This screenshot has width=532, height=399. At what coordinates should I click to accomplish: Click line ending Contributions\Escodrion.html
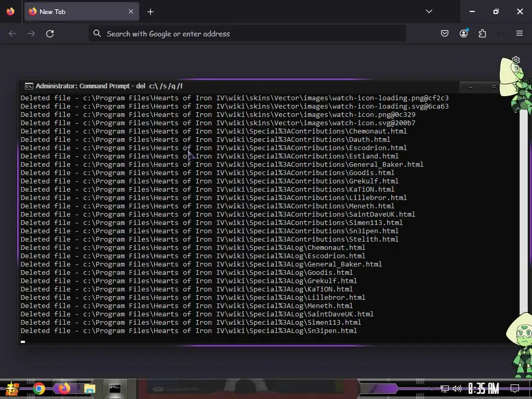click(214, 148)
